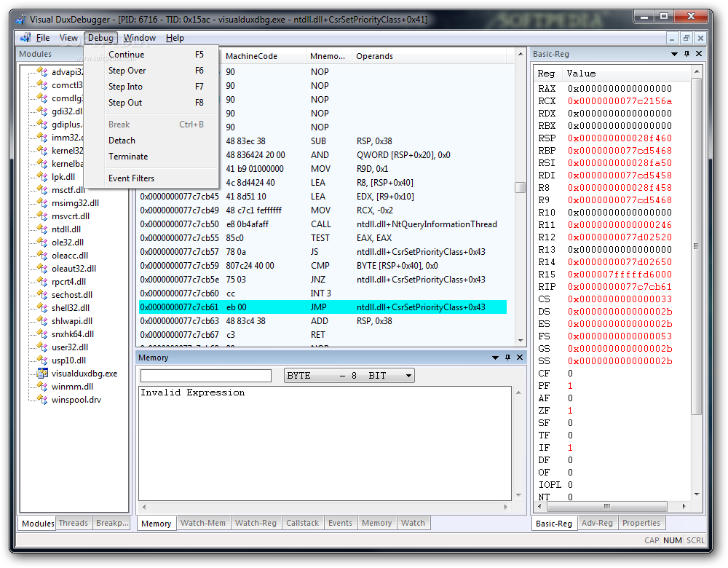Image resolution: width=728 pixels, height=568 pixels.
Task: Click the Mnemo... column header
Action: coord(329,56)
